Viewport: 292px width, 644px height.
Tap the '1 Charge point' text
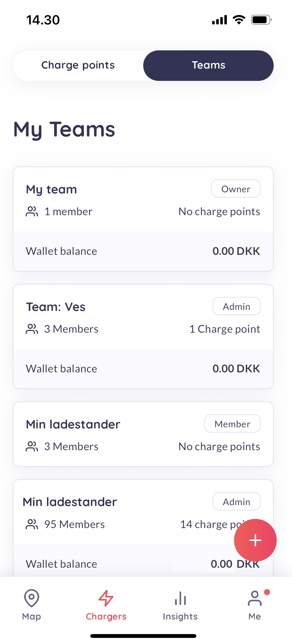pyautogui.click(x=225, y=329)
